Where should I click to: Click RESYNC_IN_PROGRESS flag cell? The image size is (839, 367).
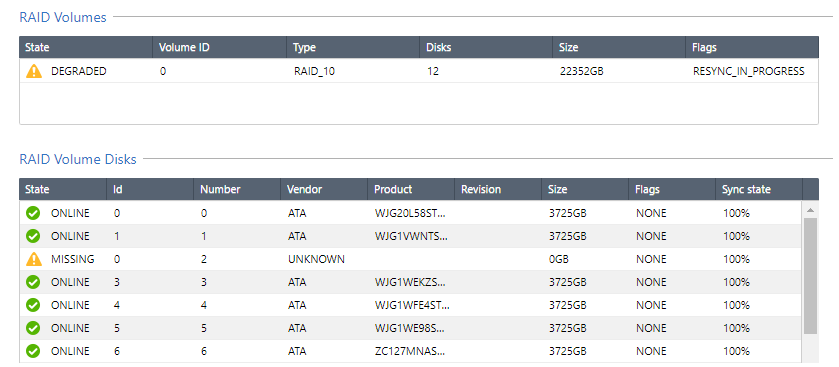tap(748, 71)
